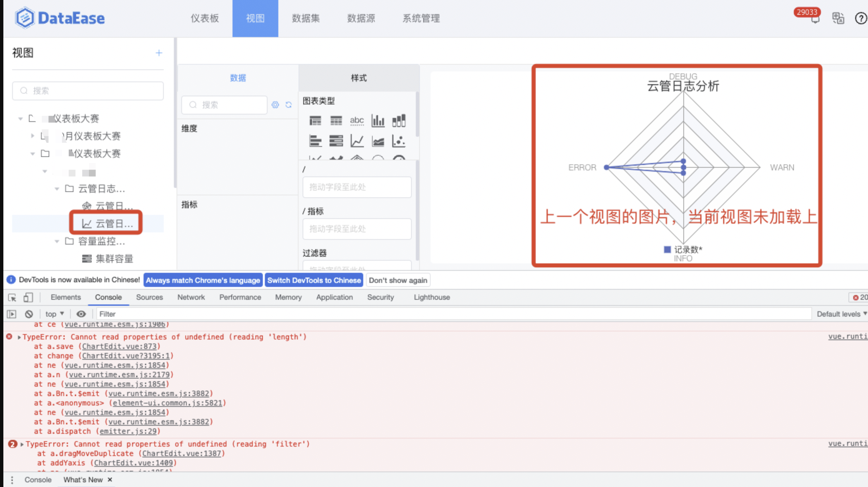Open the ChartEdit.vue:873 source link
This screenshot has width=868, height=487.
[120, 347]
